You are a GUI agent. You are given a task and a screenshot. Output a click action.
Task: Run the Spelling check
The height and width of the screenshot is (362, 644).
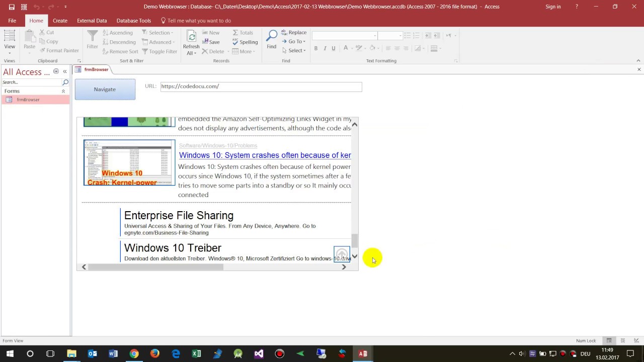point(245,42)
